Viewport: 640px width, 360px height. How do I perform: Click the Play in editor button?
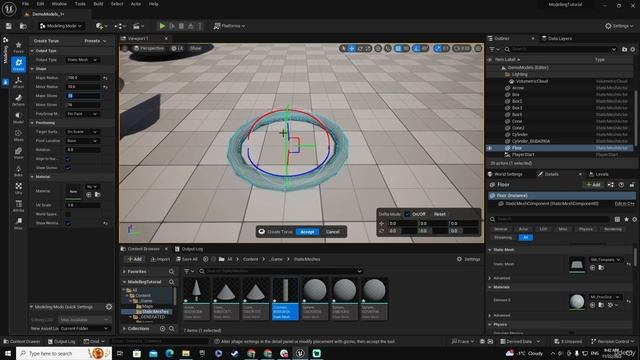pyautogui.click(x=162, y=26)
